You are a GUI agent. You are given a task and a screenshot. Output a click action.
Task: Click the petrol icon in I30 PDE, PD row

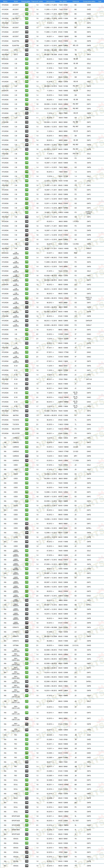(x=27, y=154)
